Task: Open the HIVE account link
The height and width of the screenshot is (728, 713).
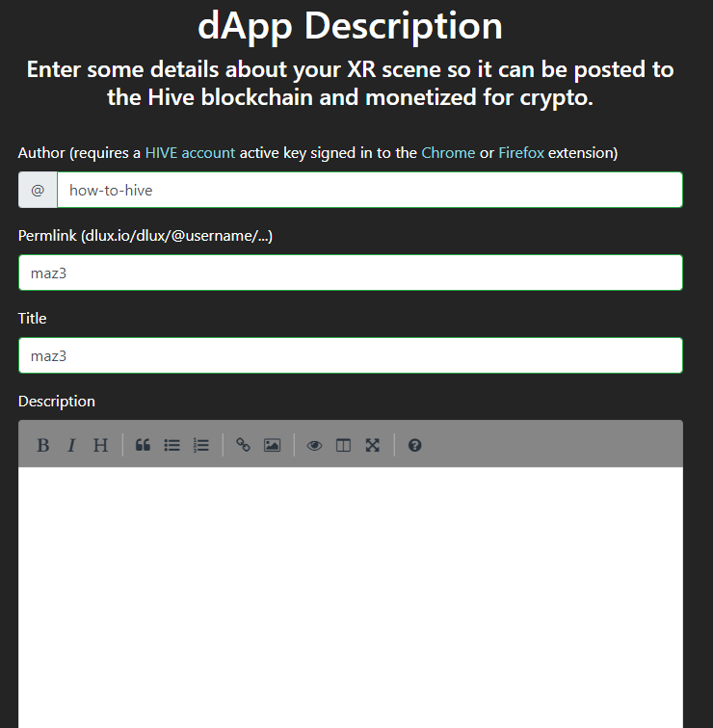Action: [x=190, y=153]
